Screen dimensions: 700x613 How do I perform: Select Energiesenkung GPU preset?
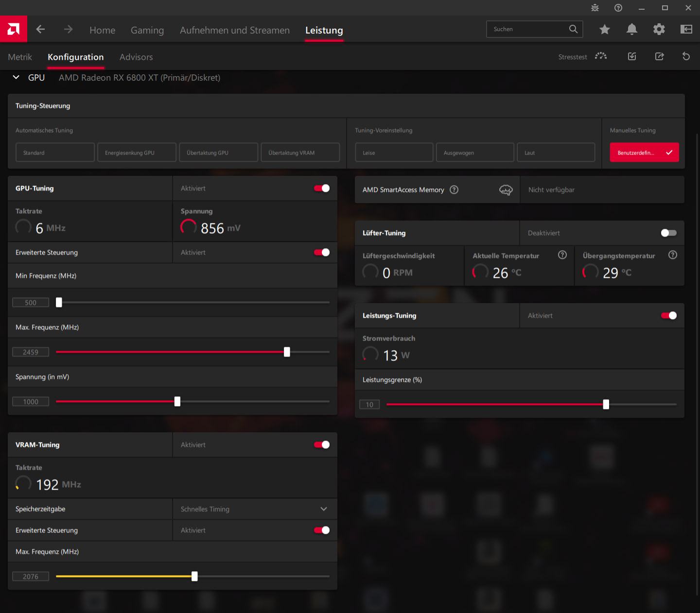point(137,153)
